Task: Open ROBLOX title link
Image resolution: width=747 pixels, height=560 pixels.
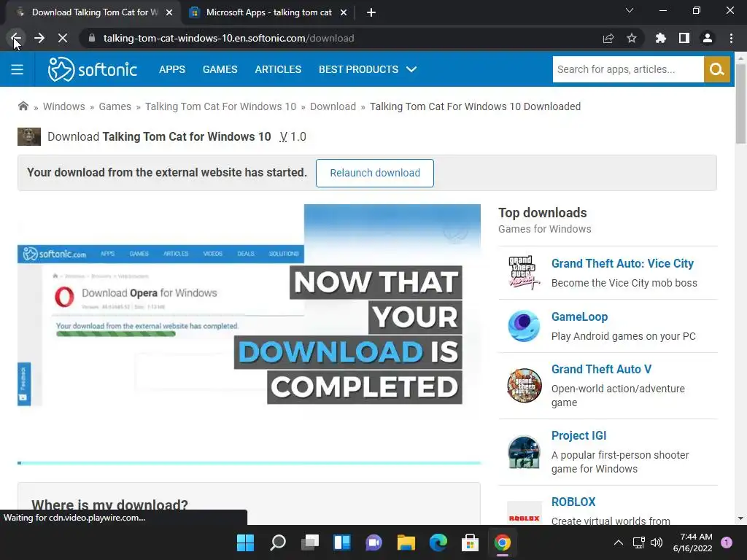Action: point(573,502)
